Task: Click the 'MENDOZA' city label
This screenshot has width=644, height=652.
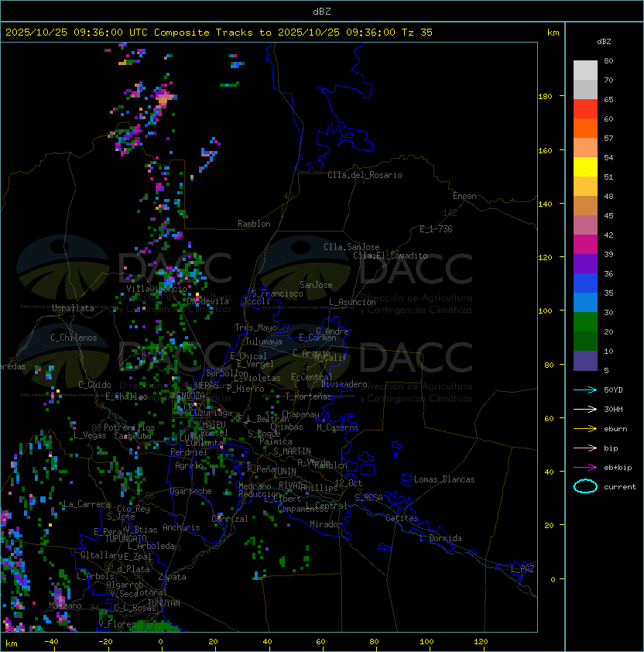Action: [189, 395]
